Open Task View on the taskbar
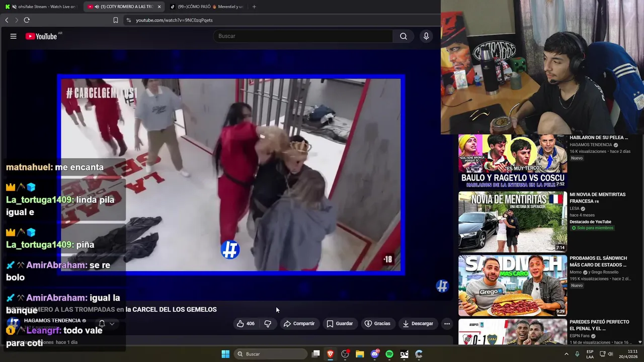This screenshot has width=644, height=362. pos(316,354)
